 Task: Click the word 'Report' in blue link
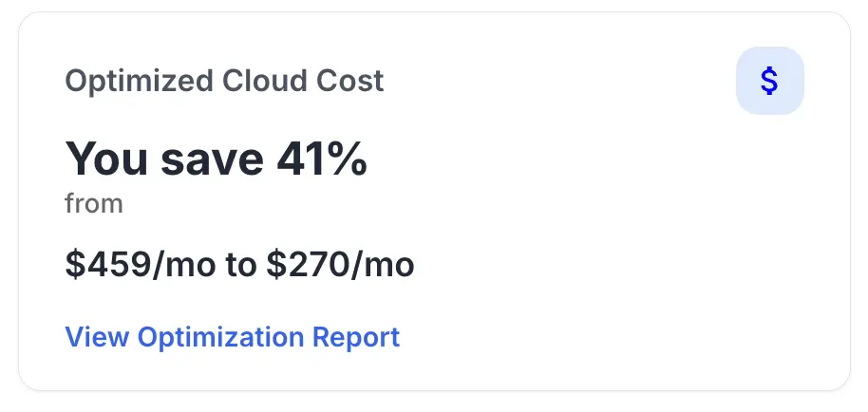(x=356, y=337)
